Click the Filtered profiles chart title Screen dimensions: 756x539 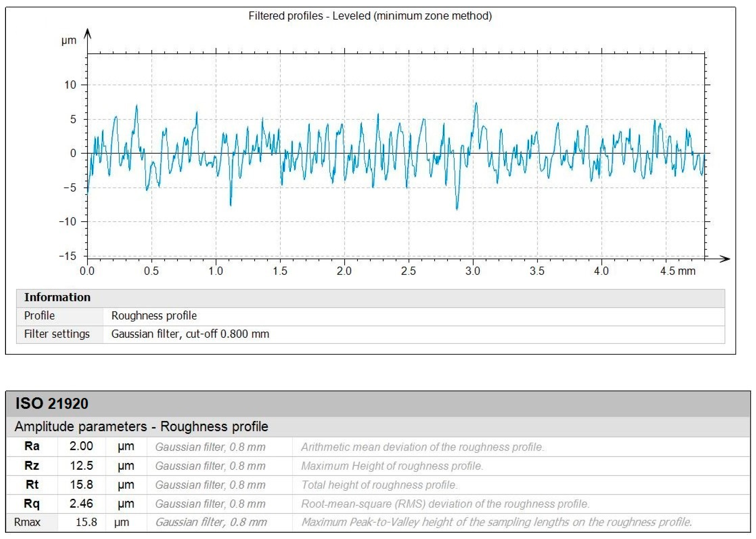click(370, 16)
